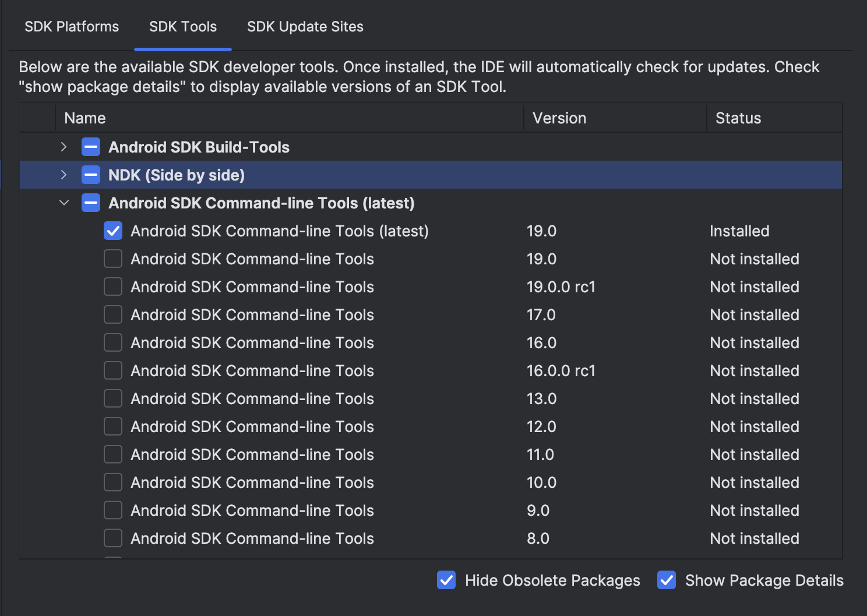This screenshot has width=867, height=616.
Task: Select the SDK Tools tab
Action: [x=183, y=27]
